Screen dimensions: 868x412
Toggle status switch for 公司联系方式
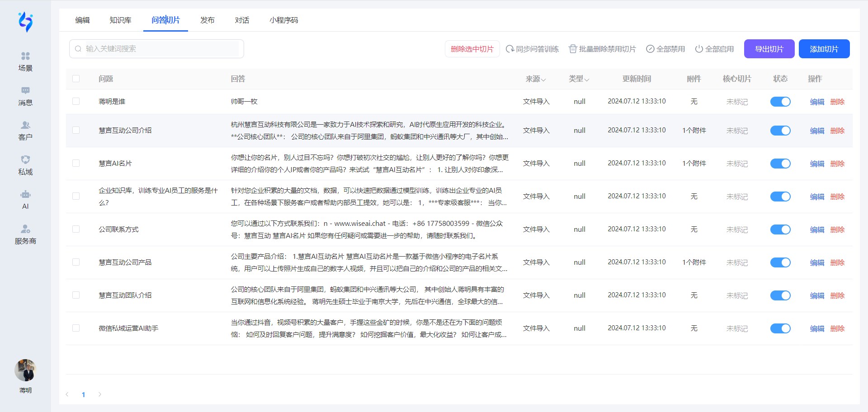coord(780,229)
